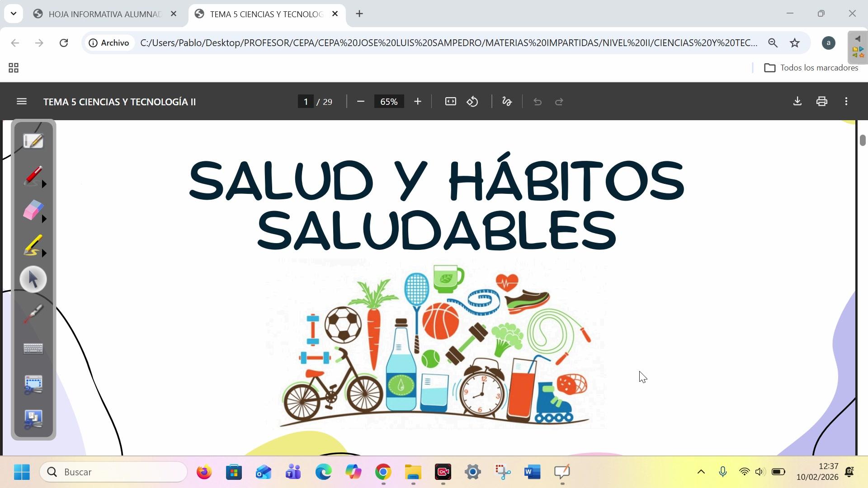Switch to HOJA INFORMATIVA ALUMNADO tab

(x=104, y=14)
